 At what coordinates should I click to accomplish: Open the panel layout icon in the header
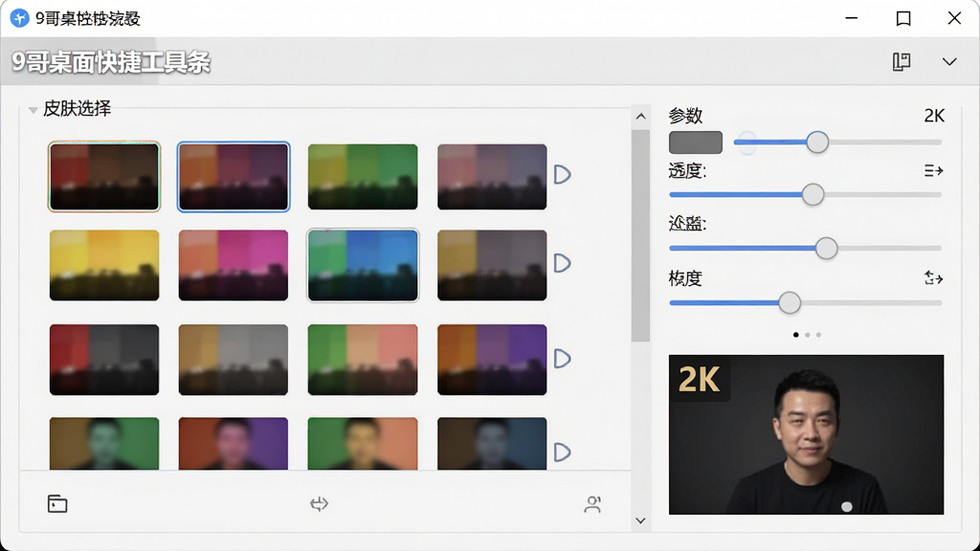tap(902, 61)
